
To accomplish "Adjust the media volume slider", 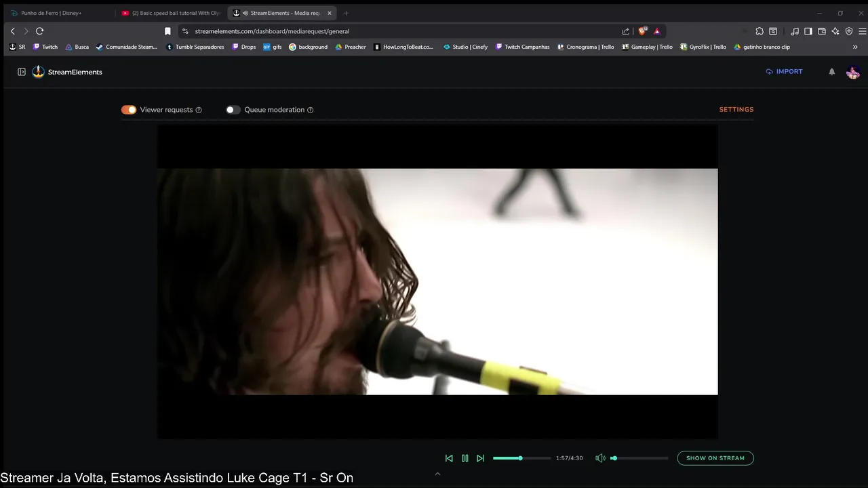I will 639,458.
